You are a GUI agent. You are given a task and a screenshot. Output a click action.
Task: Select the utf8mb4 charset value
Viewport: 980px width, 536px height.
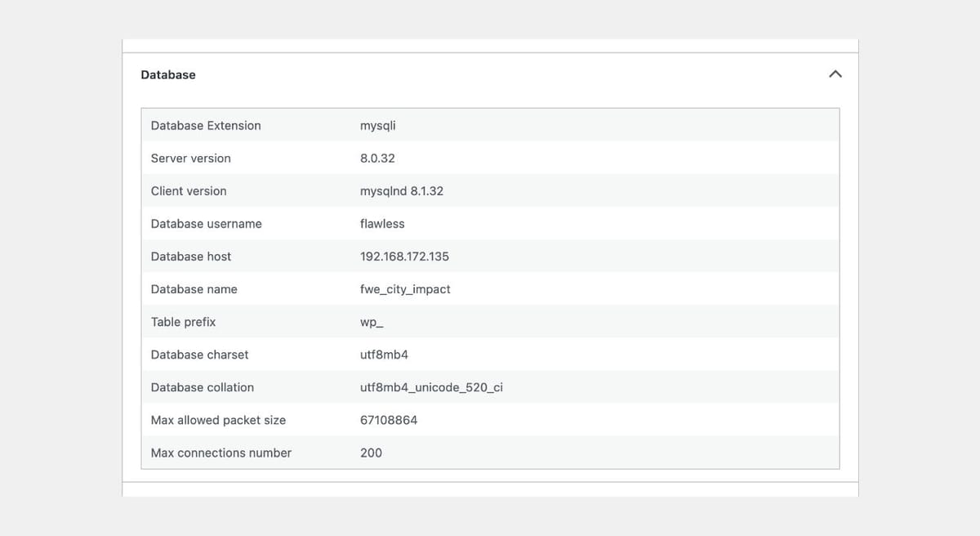(383, 354)
